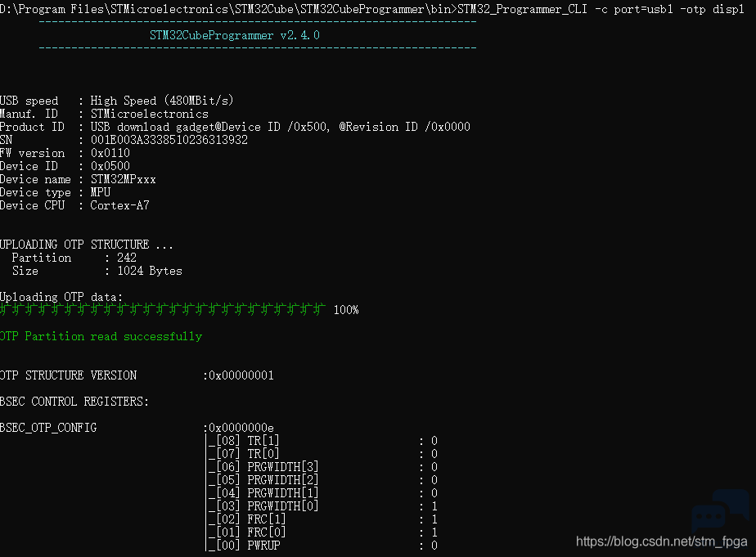Click the Device CPU Cortex-A7 value
756x557 pixels.
pos(120,206)
